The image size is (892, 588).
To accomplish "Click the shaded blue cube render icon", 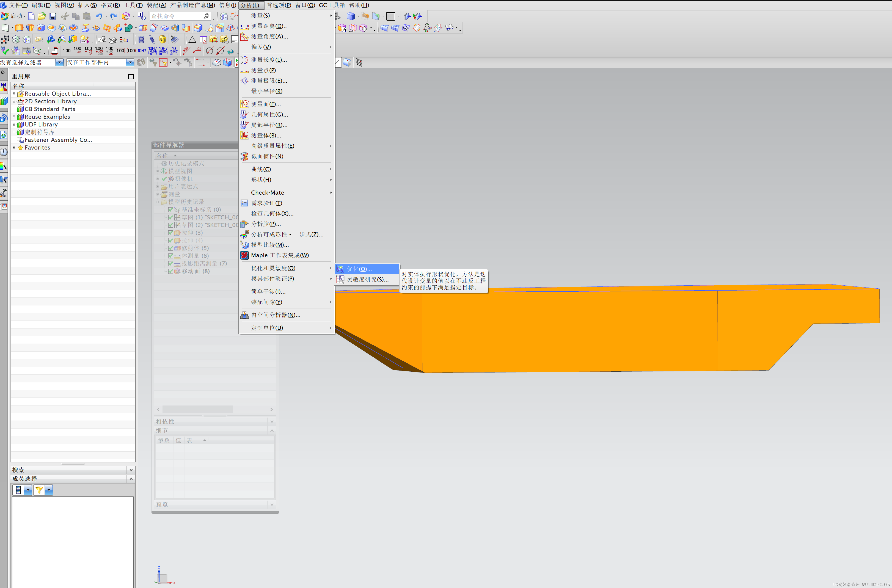I will point(351,16).
